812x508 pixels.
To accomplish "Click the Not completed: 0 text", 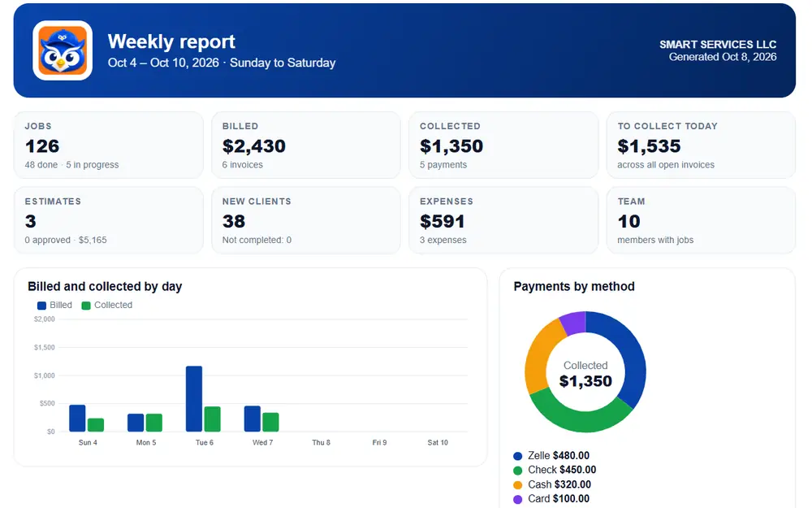I will 257,240.
